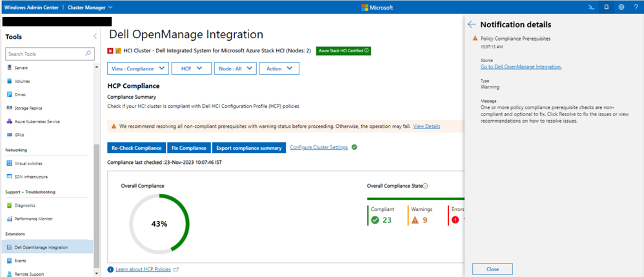Screen dimensions: 644x277
Task: Open Go to Dell OpenManage Integration link
Action: pyautogui.click(x=521, y=67)
